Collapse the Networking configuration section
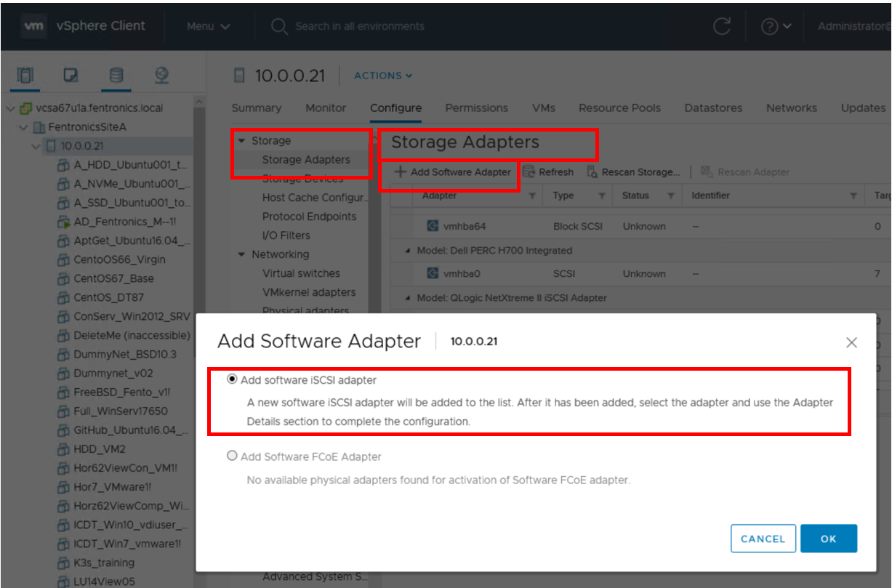Viewport: 892px width, 588px height. tap(241, 254)
